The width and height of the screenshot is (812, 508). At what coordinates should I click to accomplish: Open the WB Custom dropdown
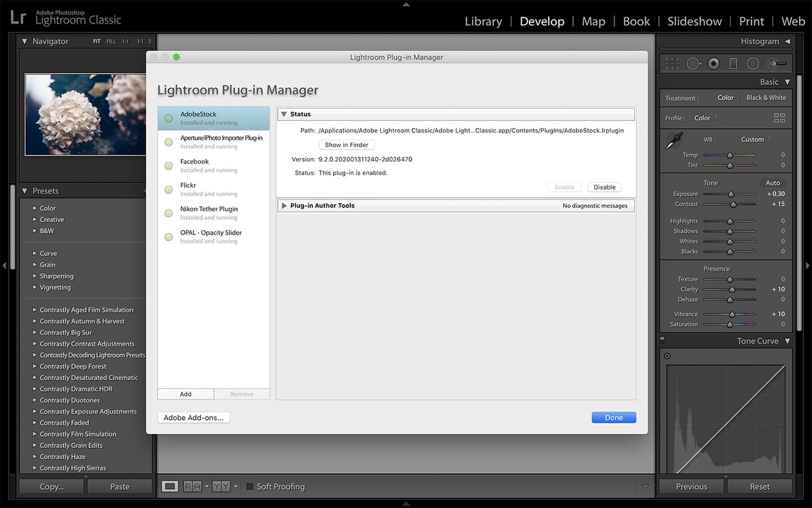[756, 139]
